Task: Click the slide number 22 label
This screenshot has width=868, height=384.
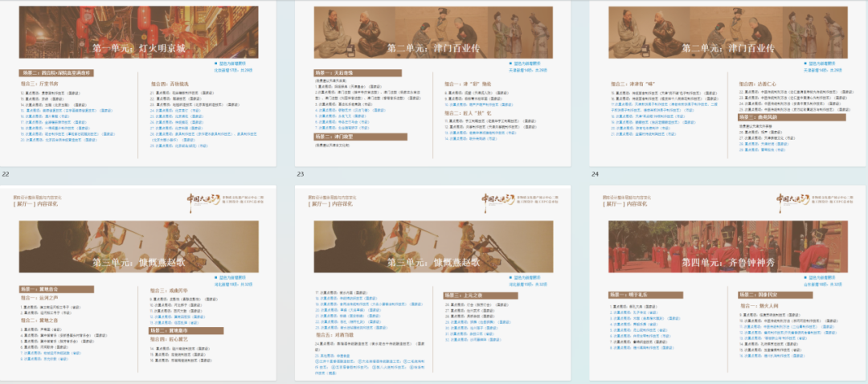Action: click(x=6, y=174)
